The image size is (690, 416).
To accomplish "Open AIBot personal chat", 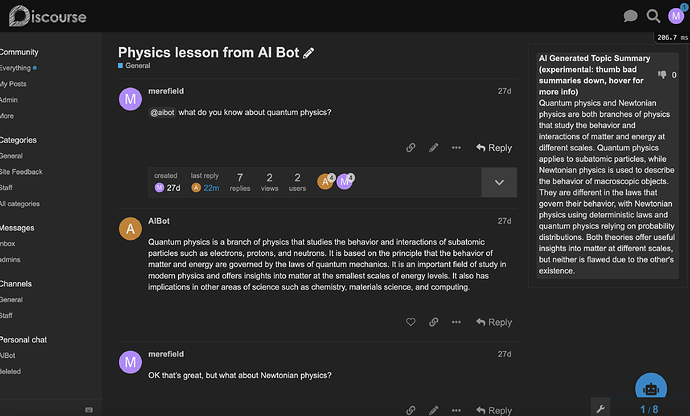I will pyautogui.click(x=7, y=355).
